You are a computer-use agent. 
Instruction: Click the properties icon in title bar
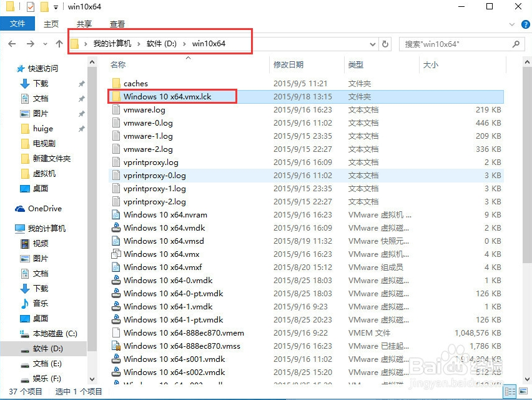[30, 6]
